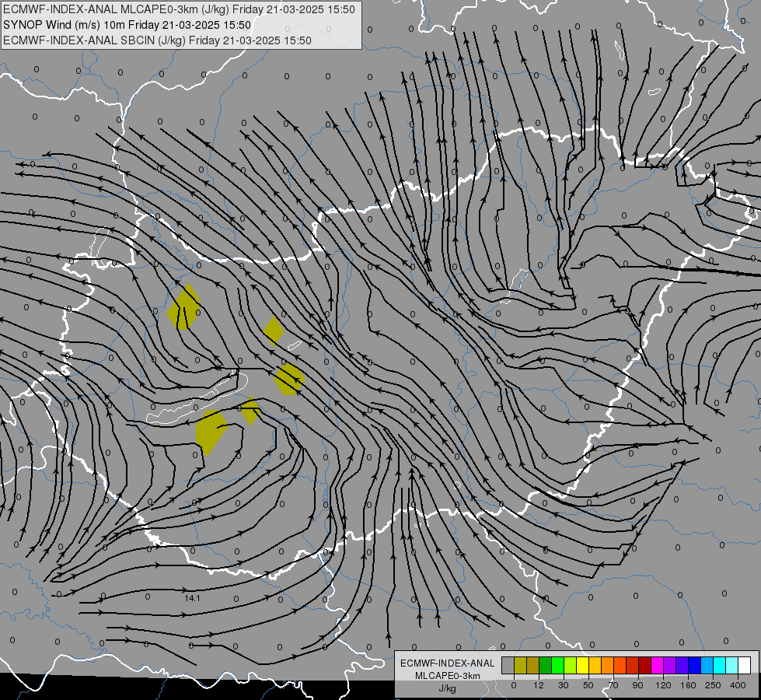Select the SYNOP Wind 10m header line
The width and height of the screenshot is (761, 700).
click(127, 25)
